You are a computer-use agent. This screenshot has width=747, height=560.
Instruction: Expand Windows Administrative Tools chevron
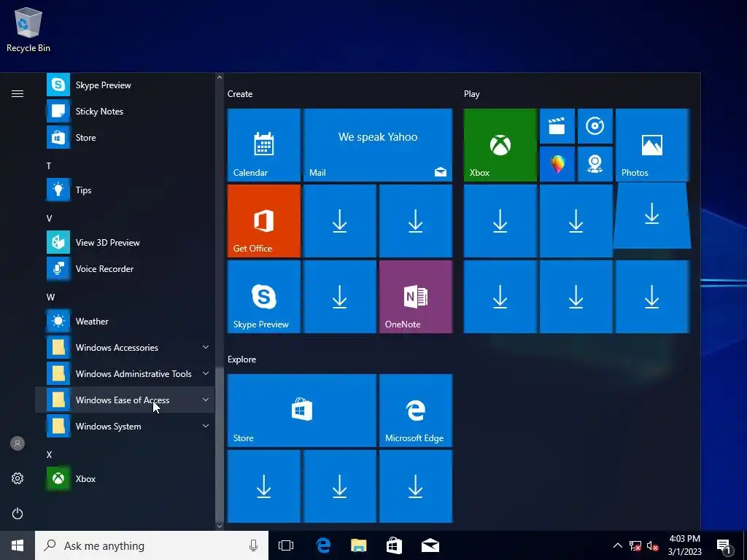[x=206, y=373]
